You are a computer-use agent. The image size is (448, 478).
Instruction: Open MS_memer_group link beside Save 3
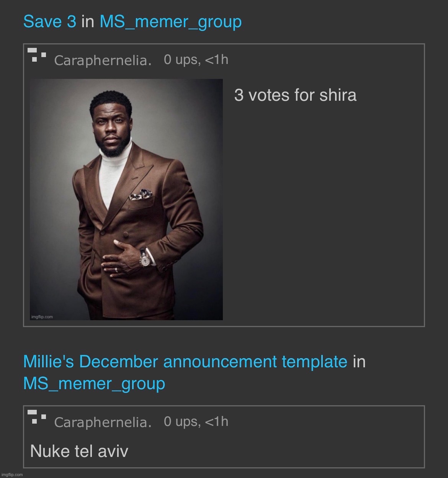pos(170,22)
